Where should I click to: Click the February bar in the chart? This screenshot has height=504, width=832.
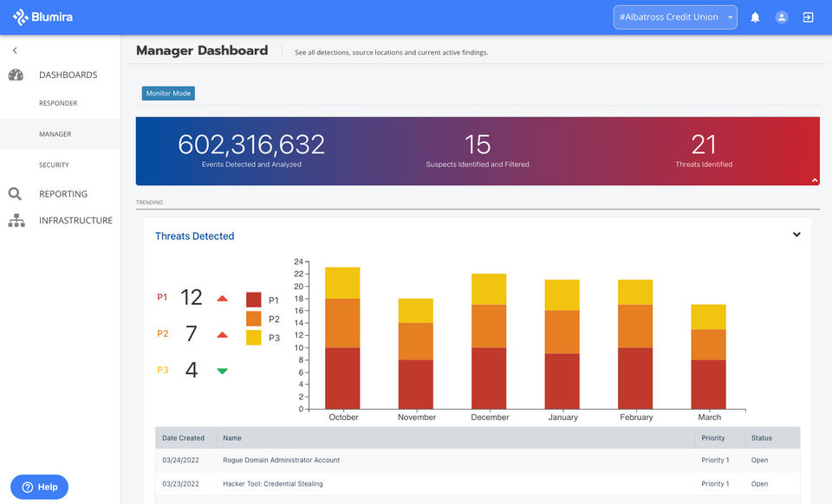(x=635, y=345)
